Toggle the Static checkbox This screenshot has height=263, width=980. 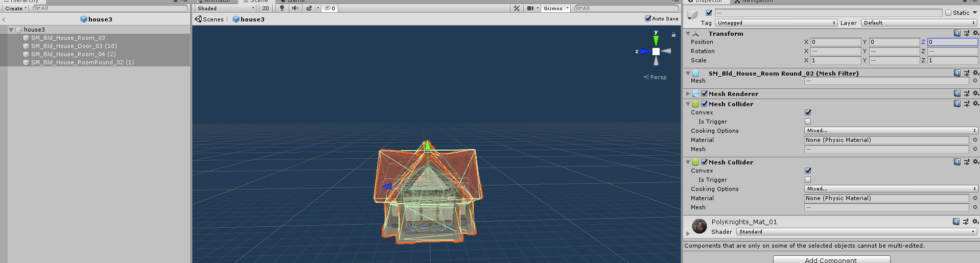coord(948,13)
